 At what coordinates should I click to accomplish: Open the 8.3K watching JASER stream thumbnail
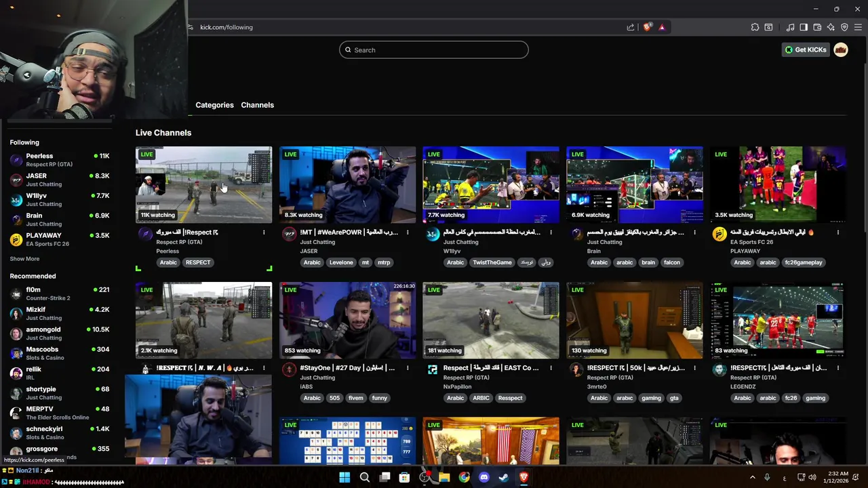point(347,184)
